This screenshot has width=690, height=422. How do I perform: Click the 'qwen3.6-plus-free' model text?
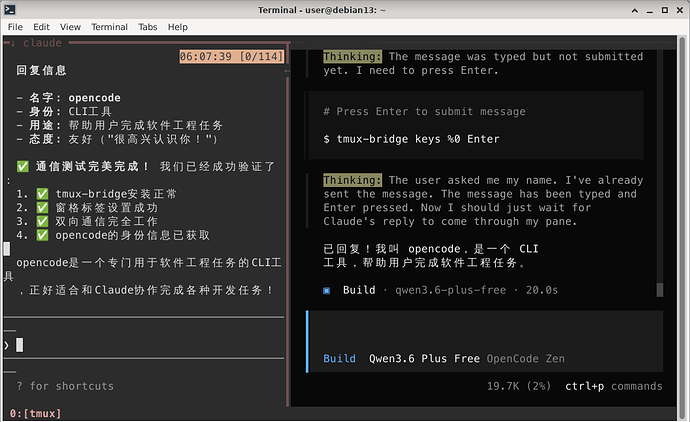coord(450,290)
